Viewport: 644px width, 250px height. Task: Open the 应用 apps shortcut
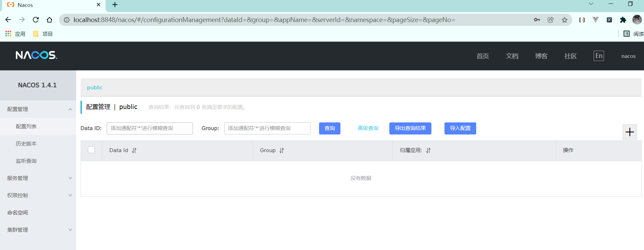(15, 34)
